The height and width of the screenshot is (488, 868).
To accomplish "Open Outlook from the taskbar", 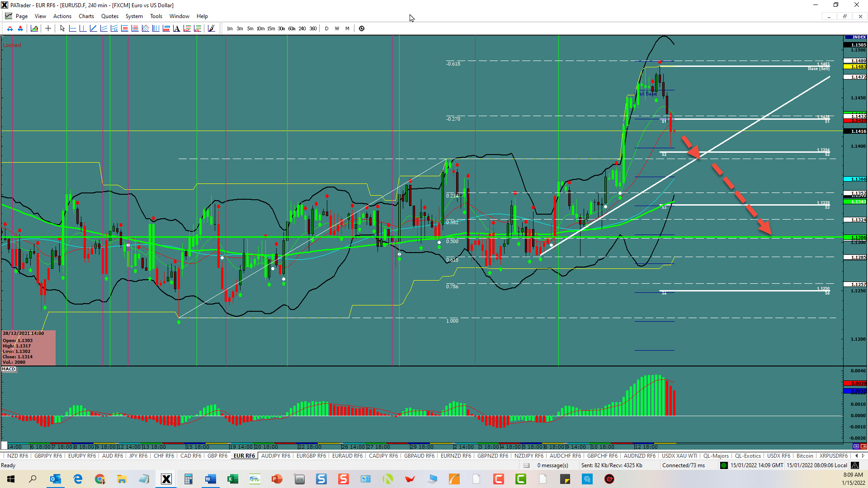I will tap(56, 479).
